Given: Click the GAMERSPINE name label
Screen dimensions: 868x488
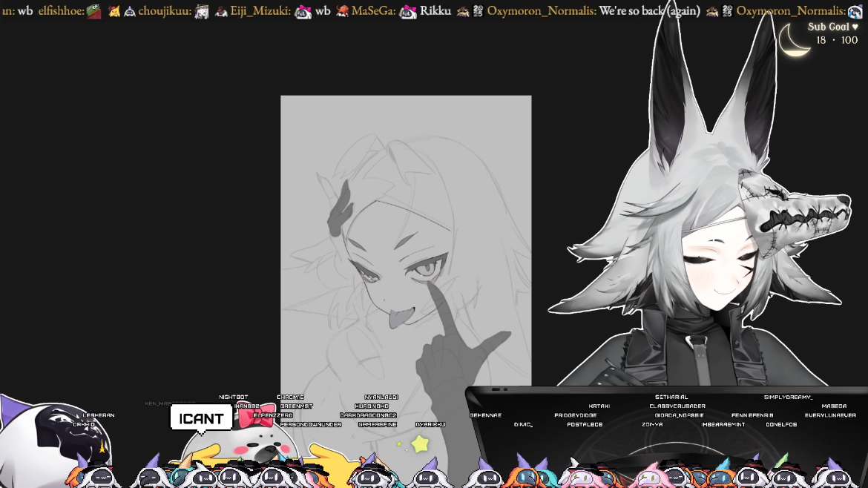Looking at the screenshot, I should (377, 425).
